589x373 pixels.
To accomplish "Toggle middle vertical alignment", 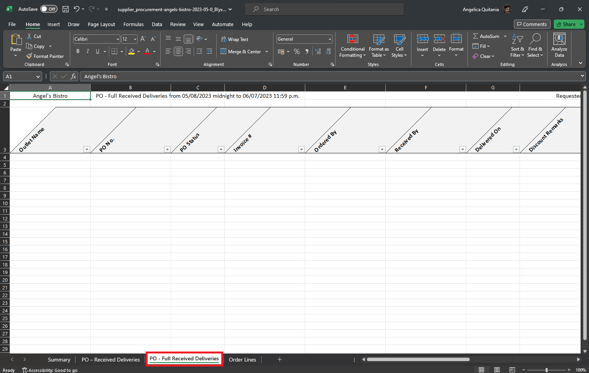I will 178,39.
